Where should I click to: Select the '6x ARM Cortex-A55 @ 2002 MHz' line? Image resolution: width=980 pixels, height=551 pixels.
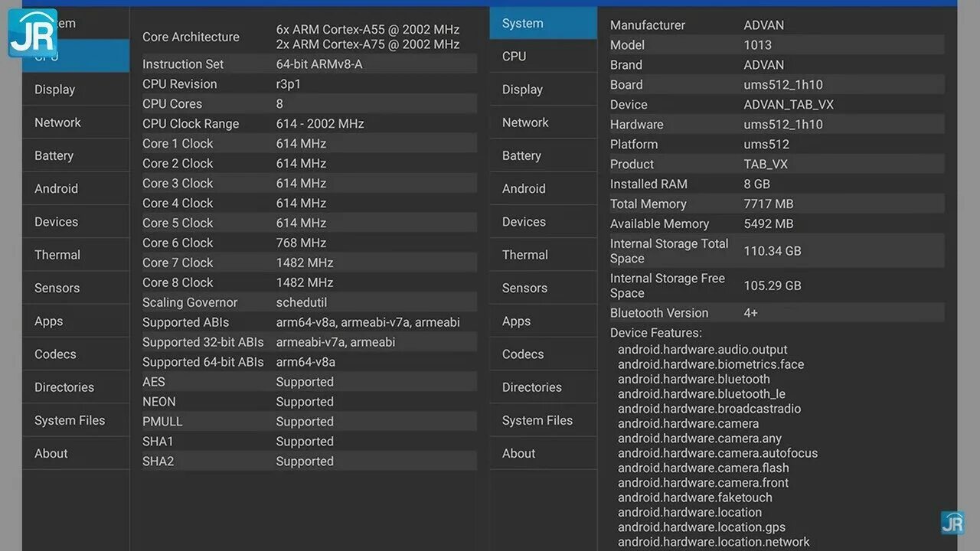pos(368,30)
